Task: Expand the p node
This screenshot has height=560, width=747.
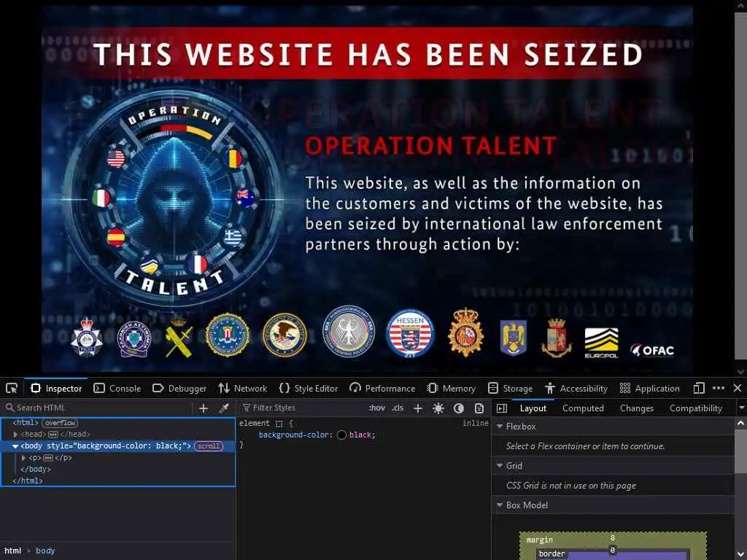Action: click(x=23, y=458)
